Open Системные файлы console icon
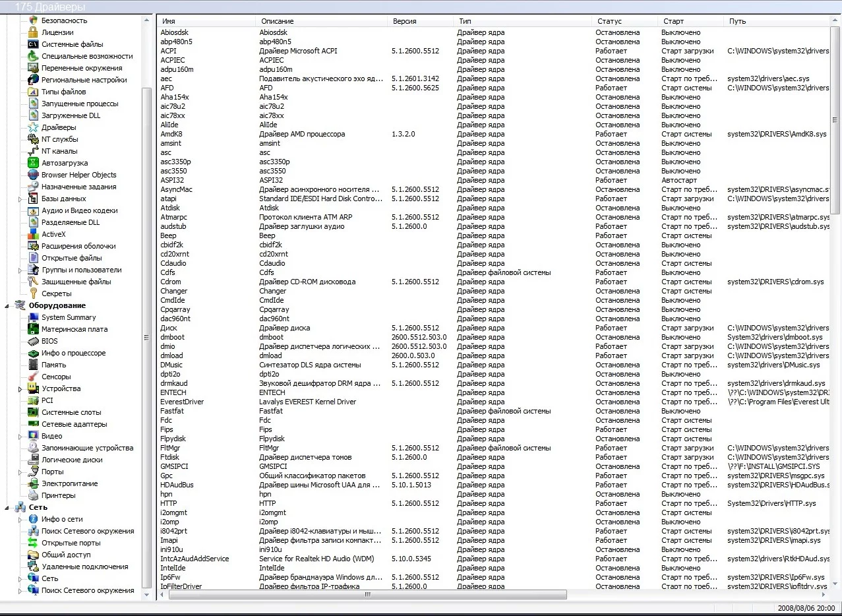The width and height of the screenshot is (842, 616). tap(33, 44)
